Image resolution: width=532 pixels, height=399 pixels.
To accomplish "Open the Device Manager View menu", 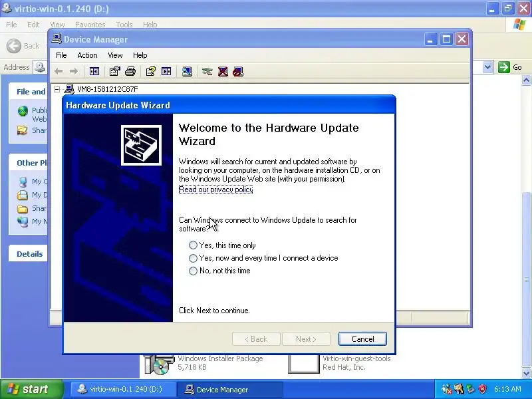I will 115,55.
